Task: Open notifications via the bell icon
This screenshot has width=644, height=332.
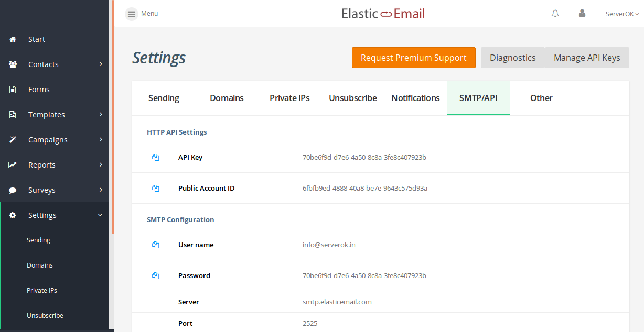Action: (x=555, y=13)
